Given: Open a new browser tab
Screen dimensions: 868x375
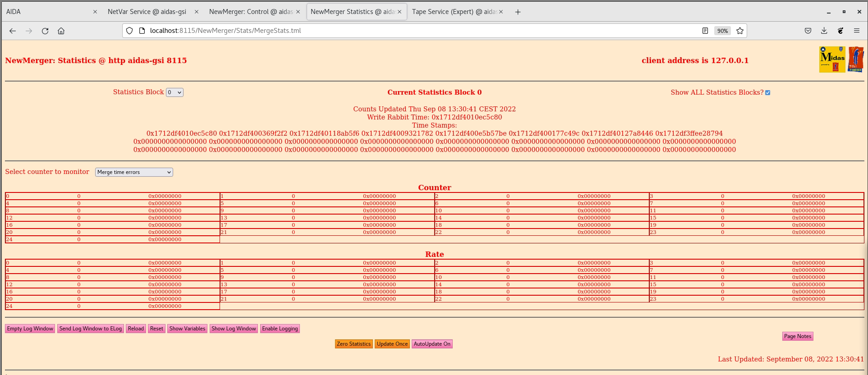Looking at the screenshot, I should click(518, 12).
